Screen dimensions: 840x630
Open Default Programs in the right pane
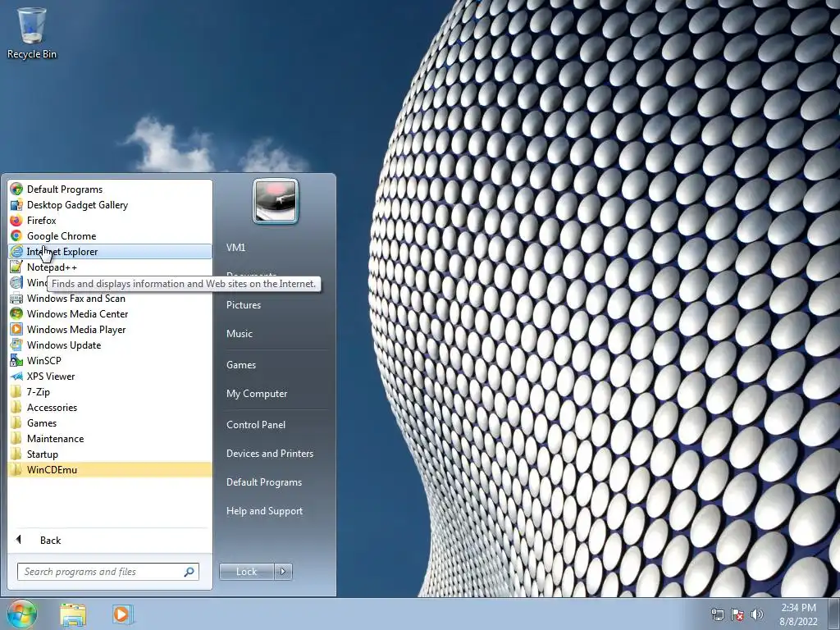(x=263, y=482)
